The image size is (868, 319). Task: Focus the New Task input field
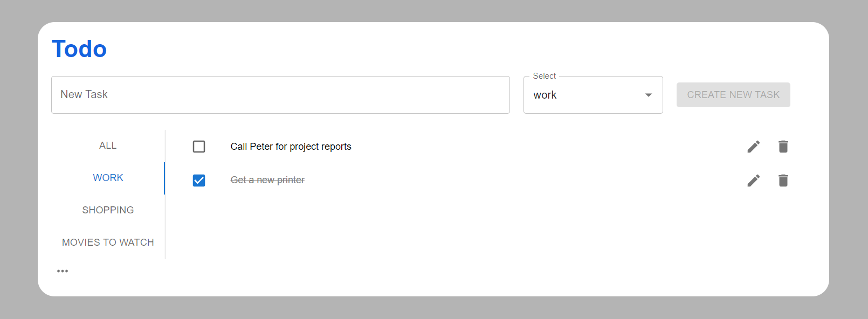[x=280, y=95]
